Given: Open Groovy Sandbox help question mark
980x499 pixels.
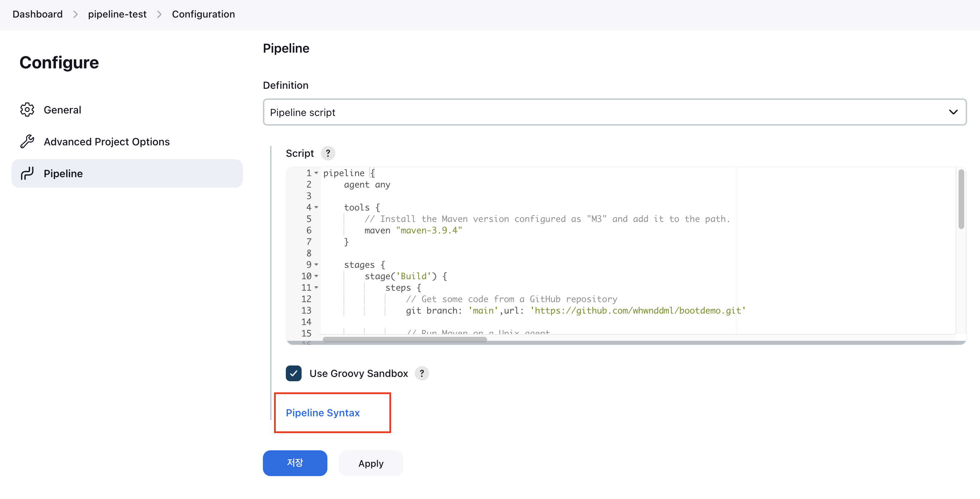Looking at the screenshot, I should click(422, 373).
